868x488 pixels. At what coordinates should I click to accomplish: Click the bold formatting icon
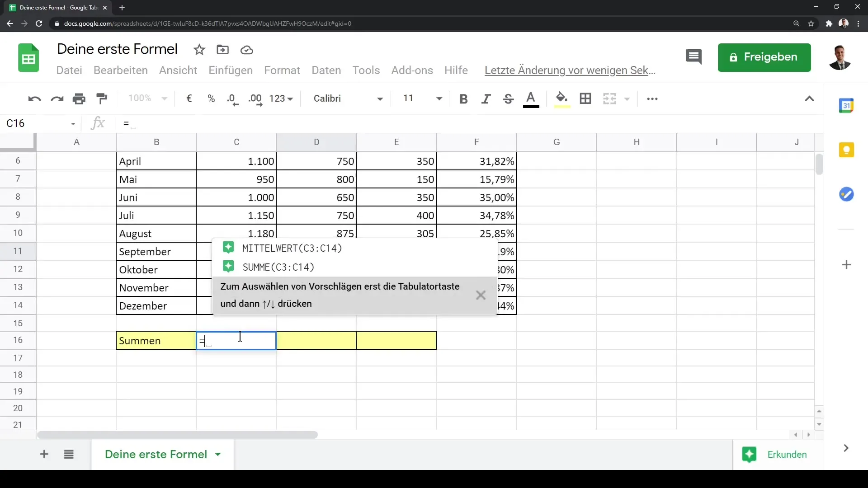[x=464, y=99]
